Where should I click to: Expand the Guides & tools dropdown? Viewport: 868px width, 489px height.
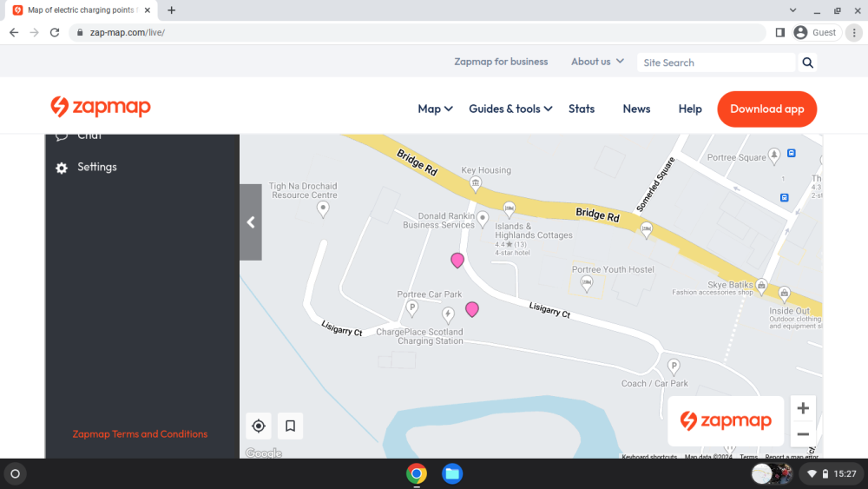[x=510, y=109]
